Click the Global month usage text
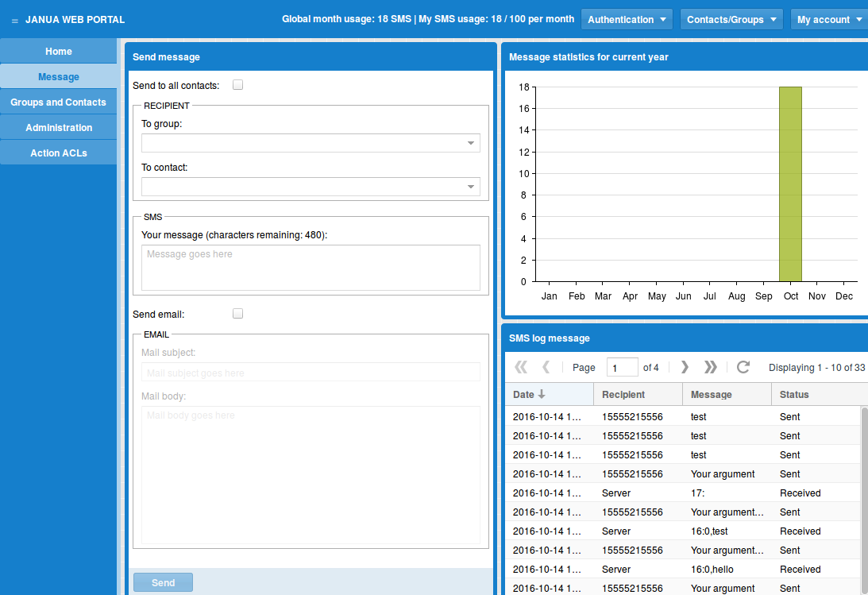Screen dimensions: 868x595 [x=346, y=19]
